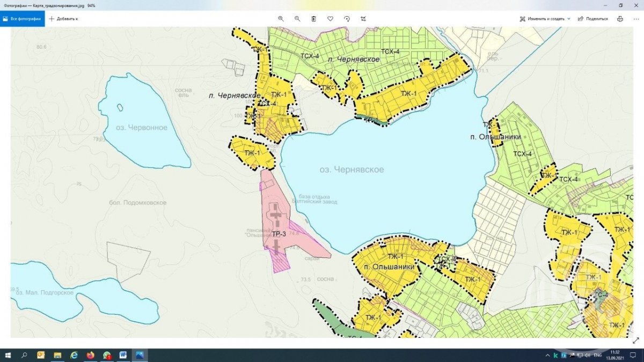This screenshot has height=362, width=644.
Task: Open Word from the taskbar
Action: [x=123, y=355]
